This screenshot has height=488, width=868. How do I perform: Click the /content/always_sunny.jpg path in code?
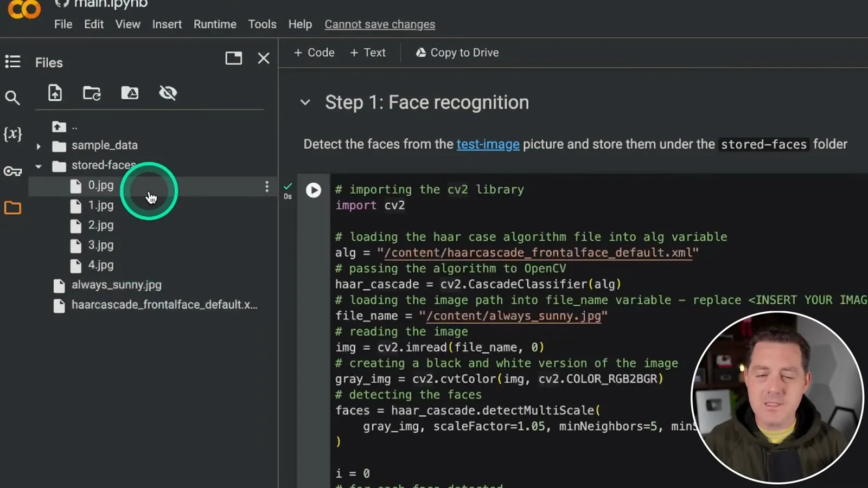pyautogui.click(x=513, y=316)
